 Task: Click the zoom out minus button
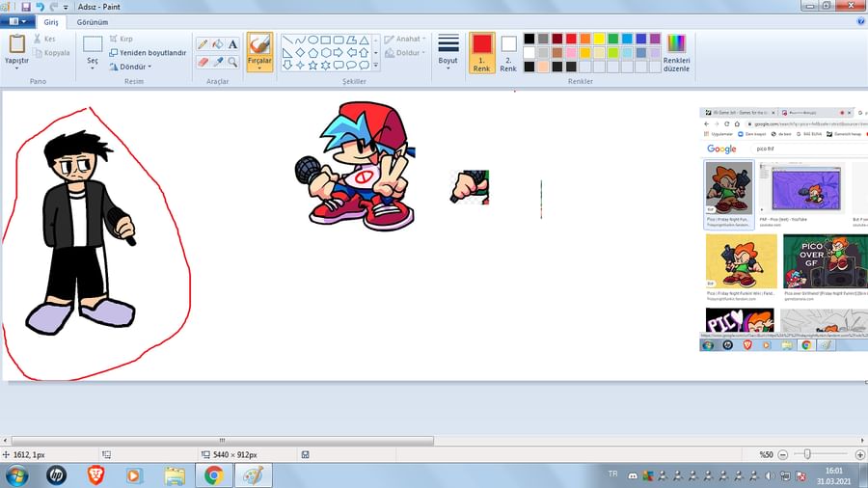click(x=783, y=455)
